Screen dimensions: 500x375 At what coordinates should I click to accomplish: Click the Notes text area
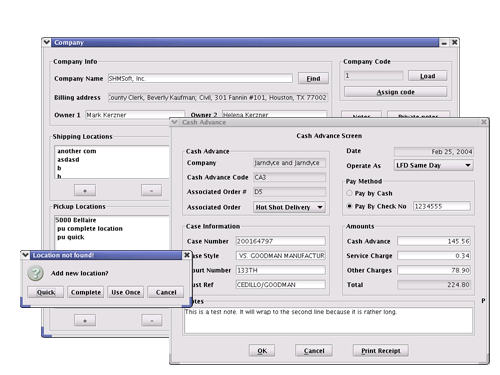click(328, 321)
